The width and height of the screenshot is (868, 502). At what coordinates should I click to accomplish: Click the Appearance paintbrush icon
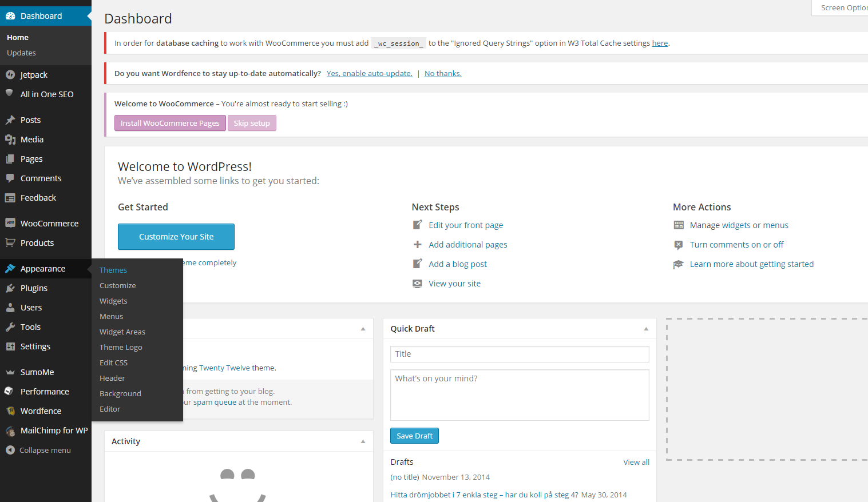click(x=10, y=269)
